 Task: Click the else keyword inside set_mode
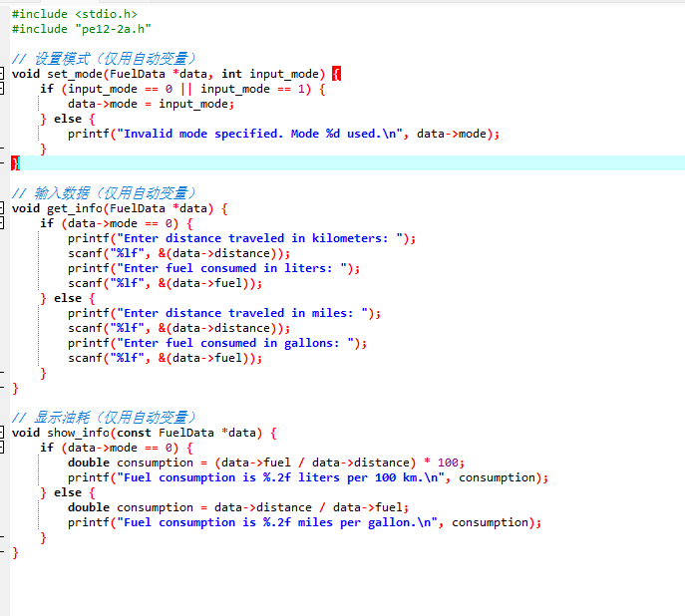click(68, 119)
